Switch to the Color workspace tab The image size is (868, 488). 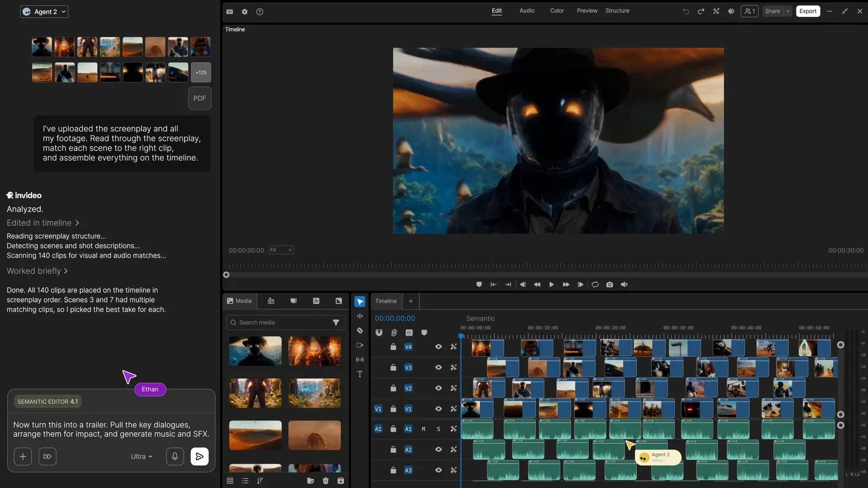point(557,11)
